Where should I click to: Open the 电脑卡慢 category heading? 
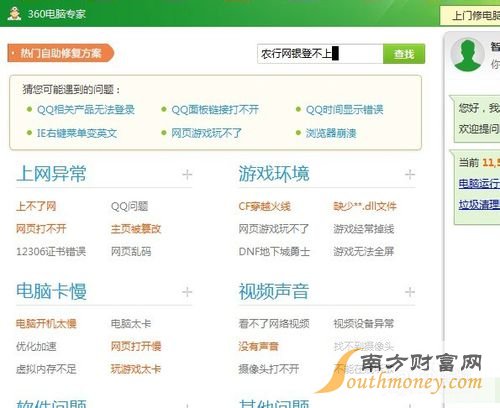click(51, 291)
